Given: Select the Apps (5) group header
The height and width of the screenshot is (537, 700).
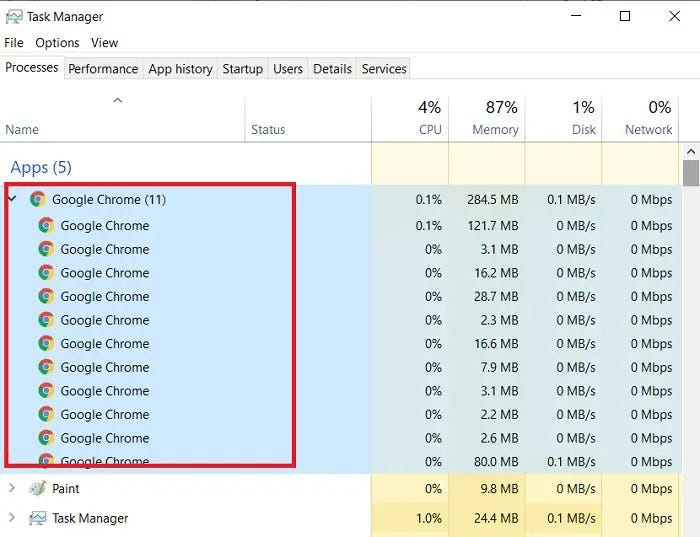Looking at the screenshot, I should pyautogui.click(x=41, y=167).
